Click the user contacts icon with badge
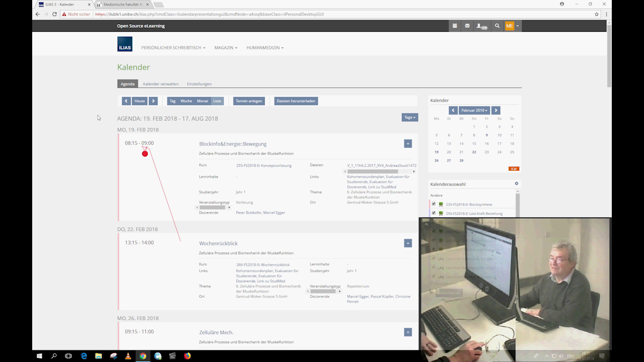The image size is (644, 362). pos(481,26)
